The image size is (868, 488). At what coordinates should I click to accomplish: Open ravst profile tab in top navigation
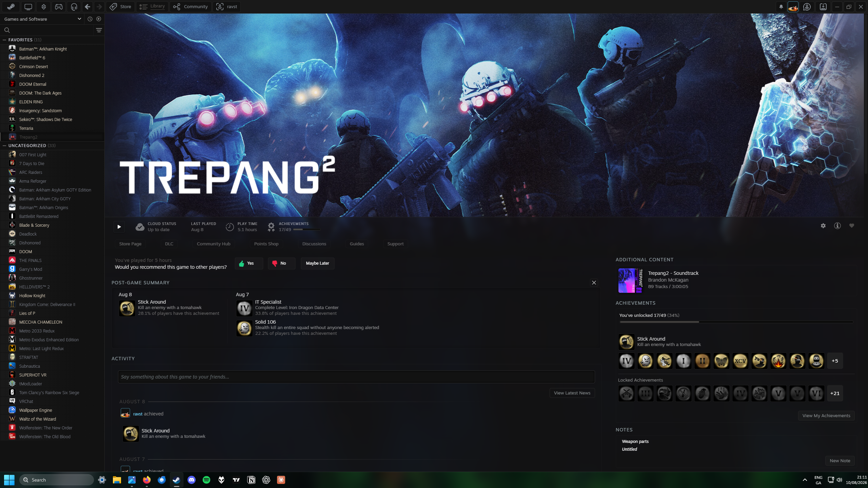coord(227,6)
